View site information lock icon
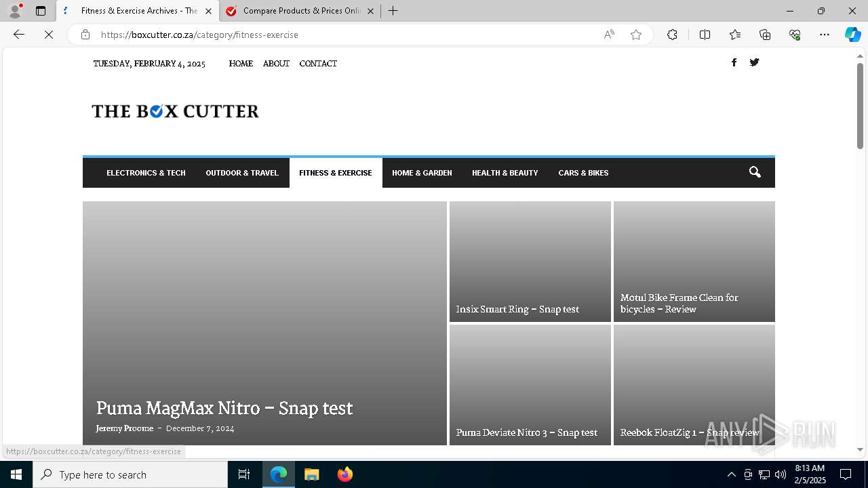The width and height of the screenshot is (868, 488). (x=85, y=35)
